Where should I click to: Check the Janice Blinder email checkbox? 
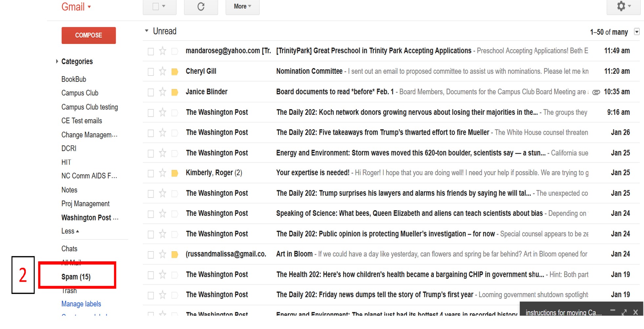151,93
